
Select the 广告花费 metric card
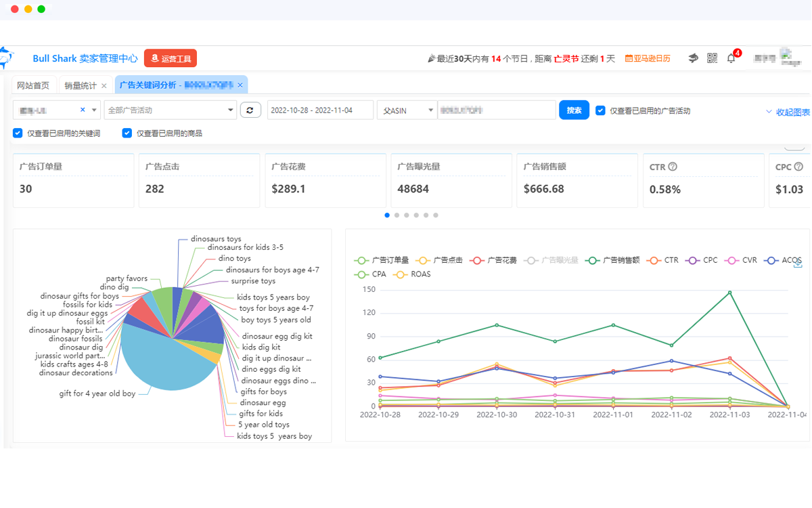pyautogui.click(x=325, y=180)
